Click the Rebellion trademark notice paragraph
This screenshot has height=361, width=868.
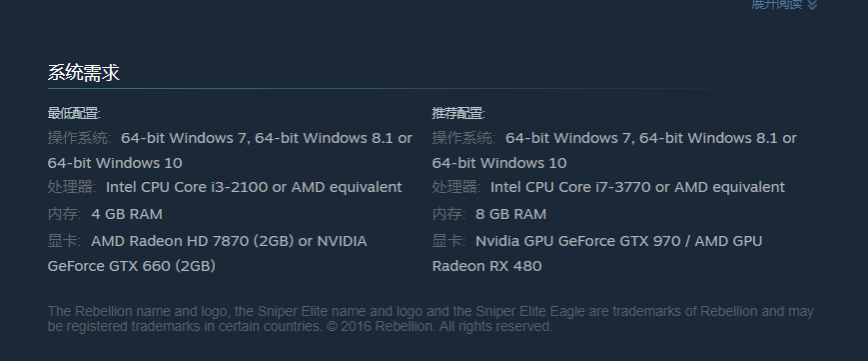[431, 319]
